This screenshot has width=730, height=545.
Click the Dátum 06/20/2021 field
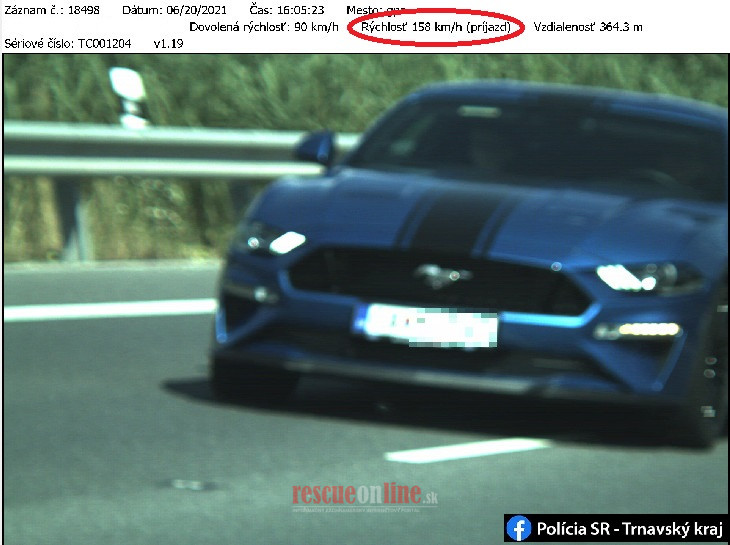176,10
